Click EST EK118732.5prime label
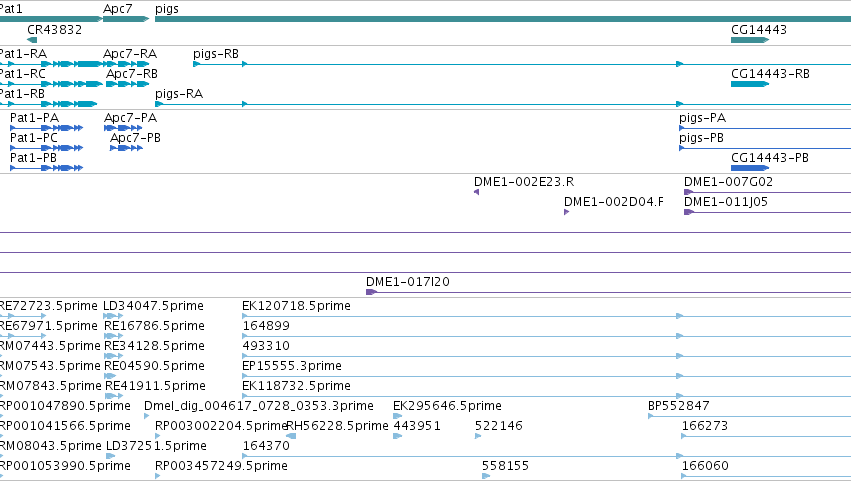The image size is (851, 481). click(x=296, y=386)
